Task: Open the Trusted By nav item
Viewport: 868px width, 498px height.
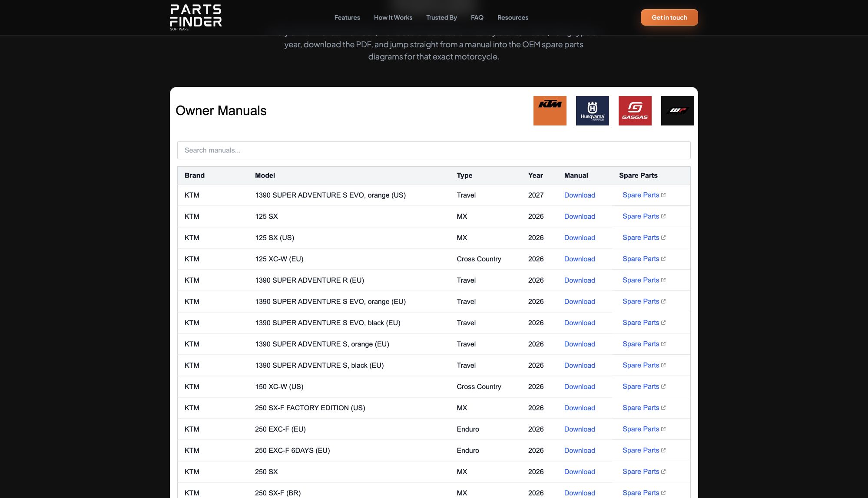Action: point(441,17)
